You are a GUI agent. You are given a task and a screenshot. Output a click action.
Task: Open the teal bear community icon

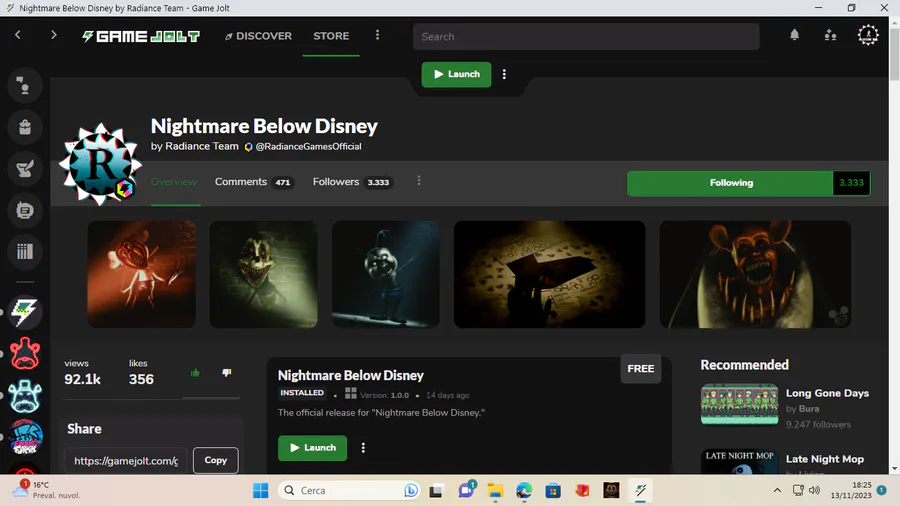[x=25, y=396]
